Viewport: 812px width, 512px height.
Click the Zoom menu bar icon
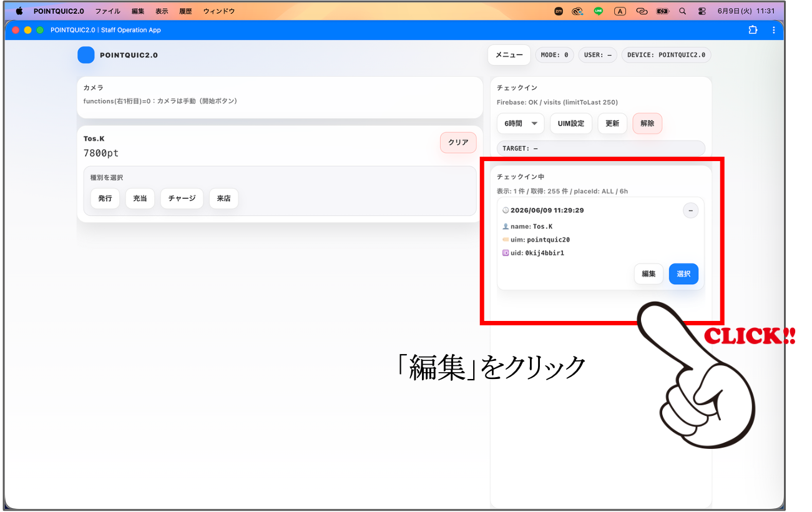(559, 11)
